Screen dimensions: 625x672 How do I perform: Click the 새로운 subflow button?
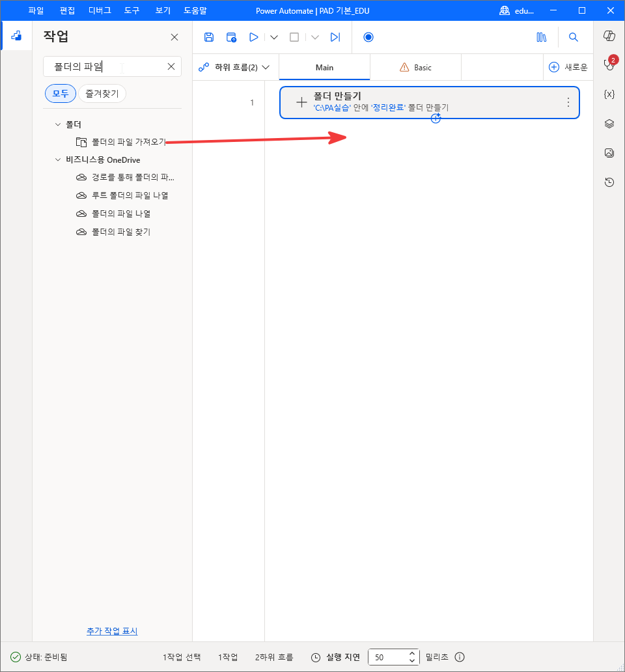click(568, 67)
